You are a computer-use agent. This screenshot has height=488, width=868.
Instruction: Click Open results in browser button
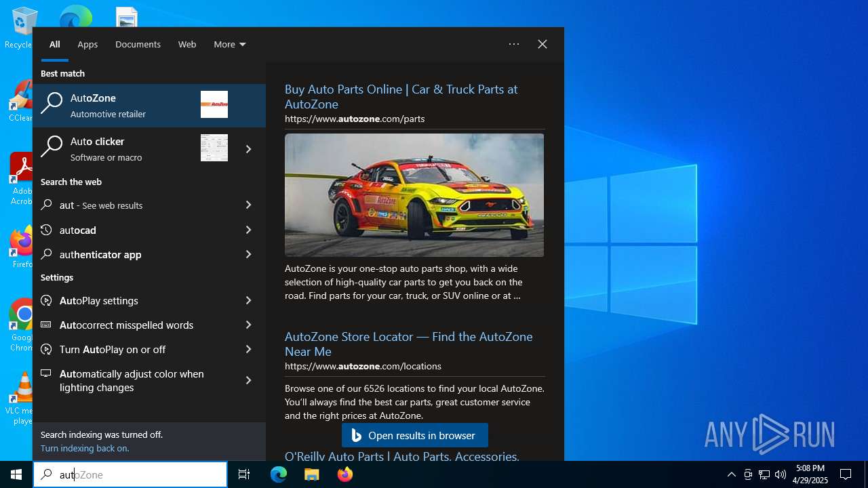click(x=415, y=435)
